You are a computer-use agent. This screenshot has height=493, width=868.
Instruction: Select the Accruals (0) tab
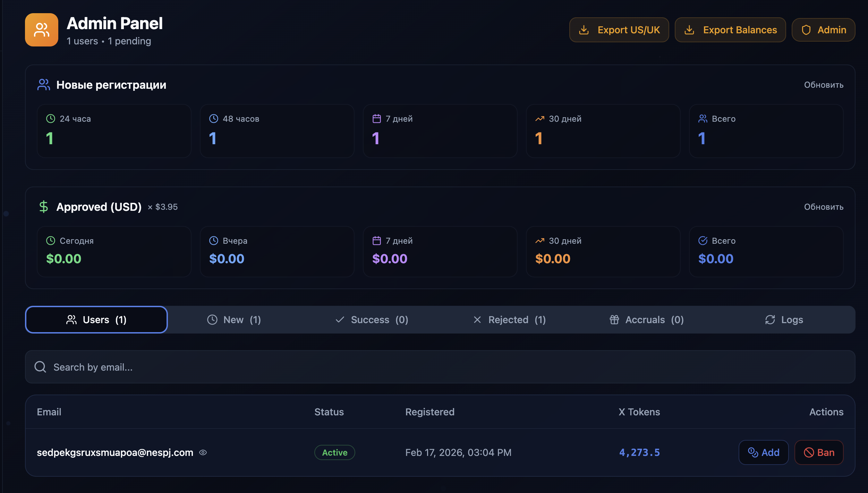pos(646,320)
